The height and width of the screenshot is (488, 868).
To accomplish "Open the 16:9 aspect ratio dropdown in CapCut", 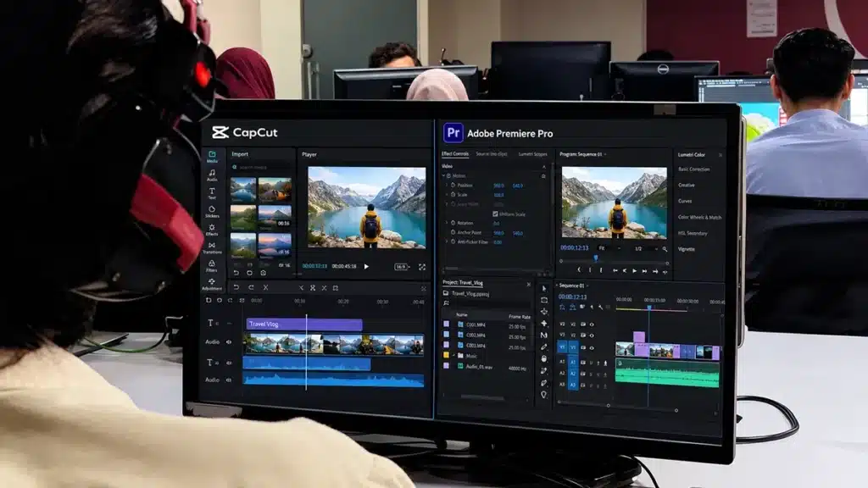I will 403,267.
